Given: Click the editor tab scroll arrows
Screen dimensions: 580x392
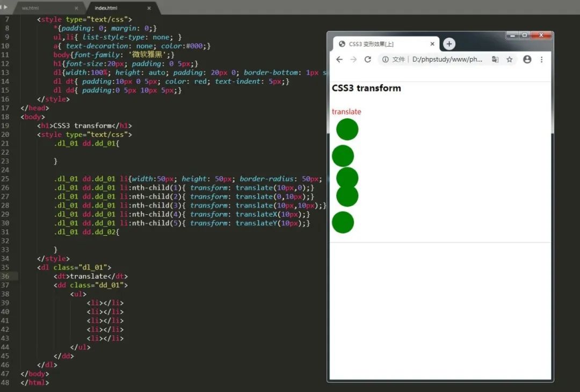Looking at the screenshot, I should click(x=4, y=6).
